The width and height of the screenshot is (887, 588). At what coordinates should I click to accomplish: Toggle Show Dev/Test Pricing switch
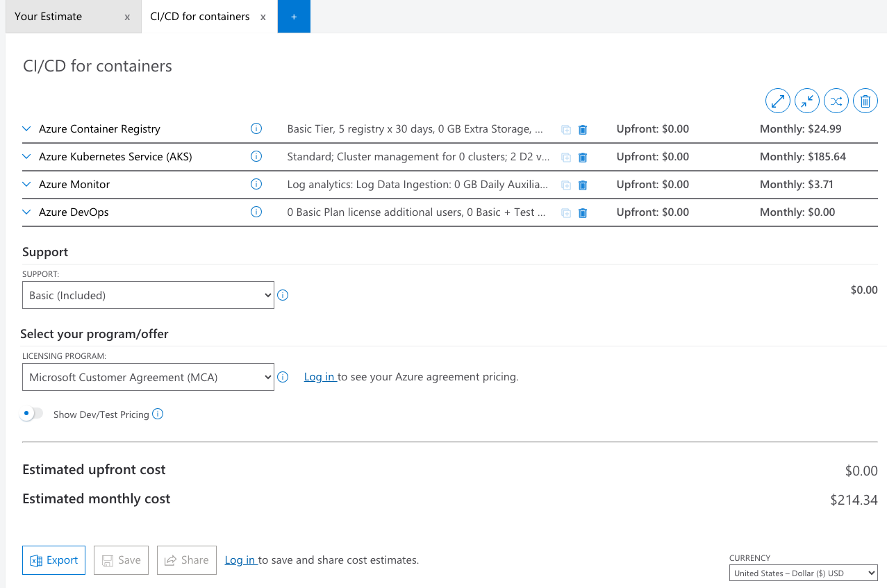(x=32, y=414)
